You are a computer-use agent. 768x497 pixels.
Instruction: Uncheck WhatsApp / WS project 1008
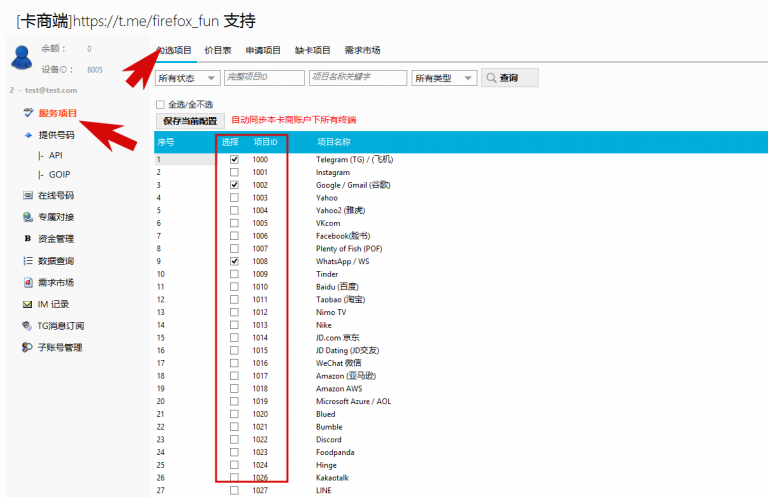click(234, 261)
